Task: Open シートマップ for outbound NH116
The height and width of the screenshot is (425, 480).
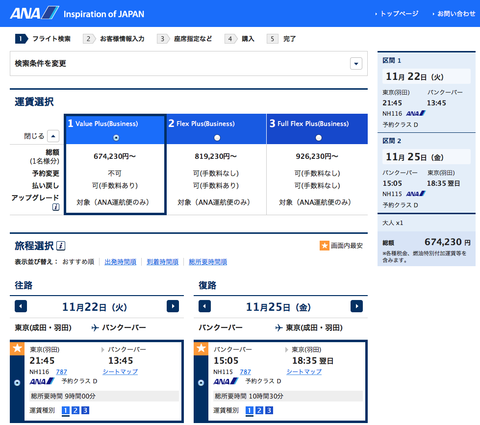Action: (120, 372)
